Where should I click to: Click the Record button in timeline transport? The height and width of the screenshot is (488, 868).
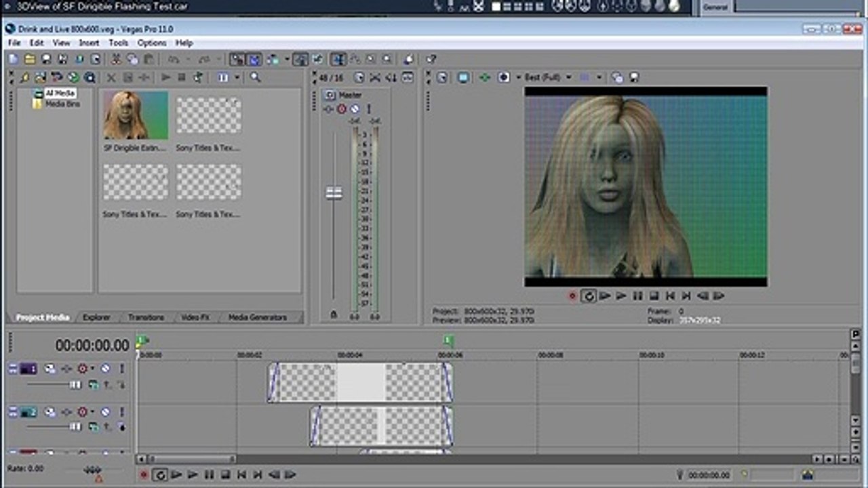[x=143, y=474]
